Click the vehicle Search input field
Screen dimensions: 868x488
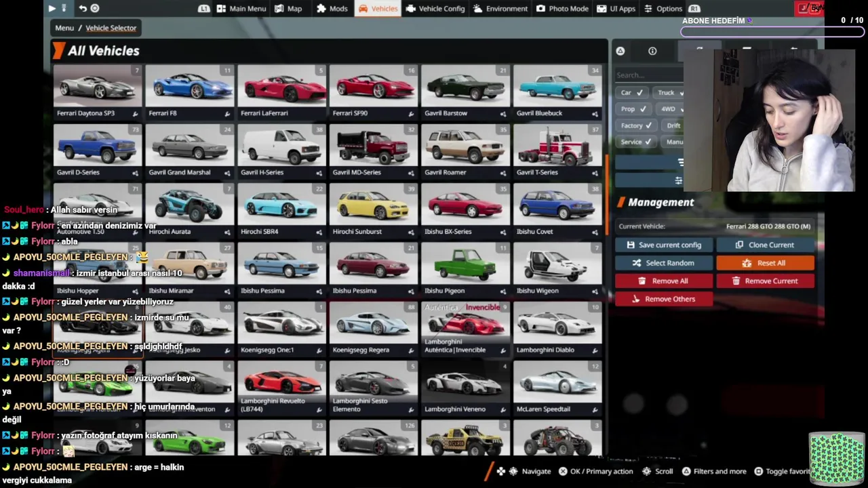(x=649, y=75)
